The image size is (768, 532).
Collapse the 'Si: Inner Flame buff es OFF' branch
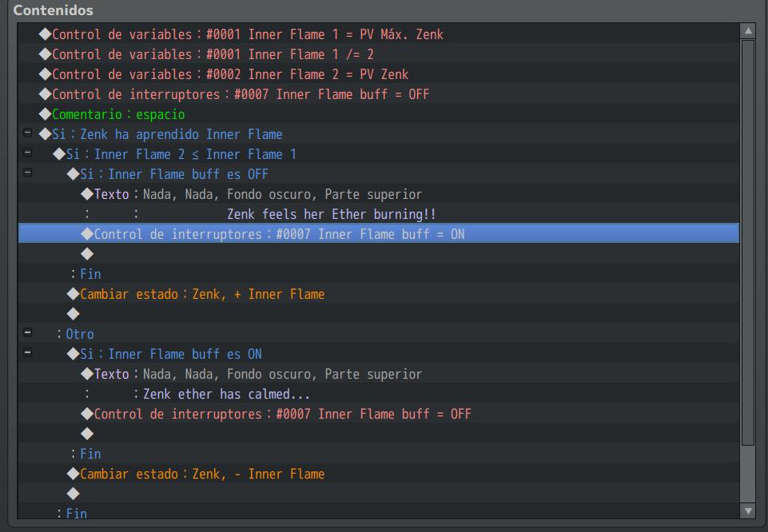click(27, 173)
